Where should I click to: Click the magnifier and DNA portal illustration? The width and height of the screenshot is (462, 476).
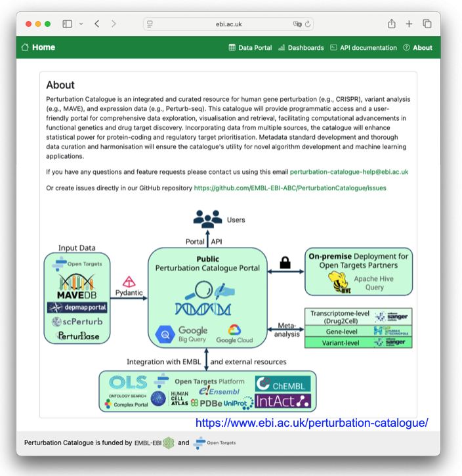point(205,299)
